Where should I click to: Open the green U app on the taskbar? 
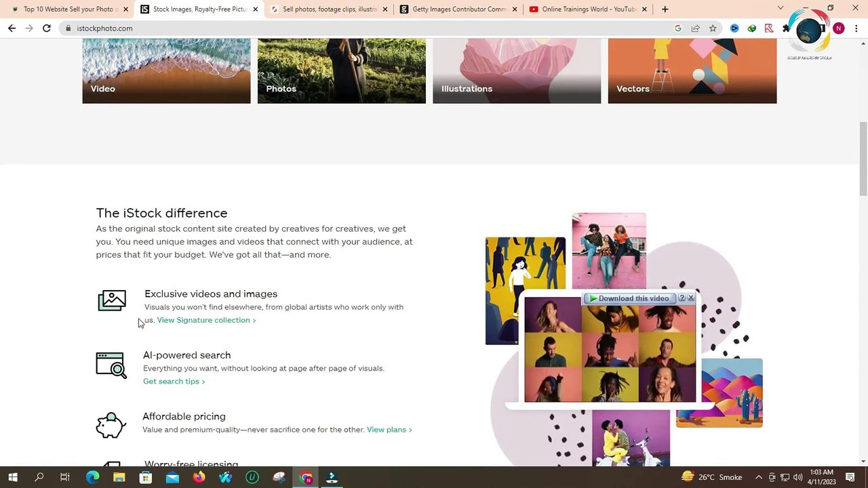point(252,477)
